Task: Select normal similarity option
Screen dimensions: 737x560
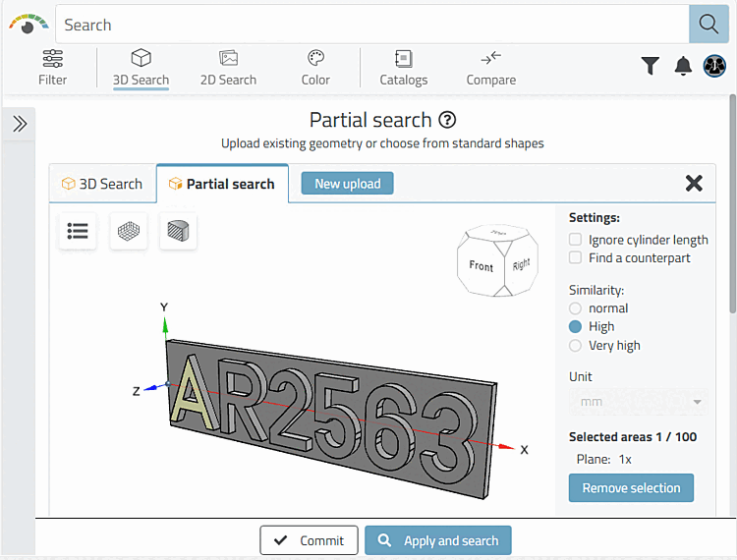Action: pos(576,308)
